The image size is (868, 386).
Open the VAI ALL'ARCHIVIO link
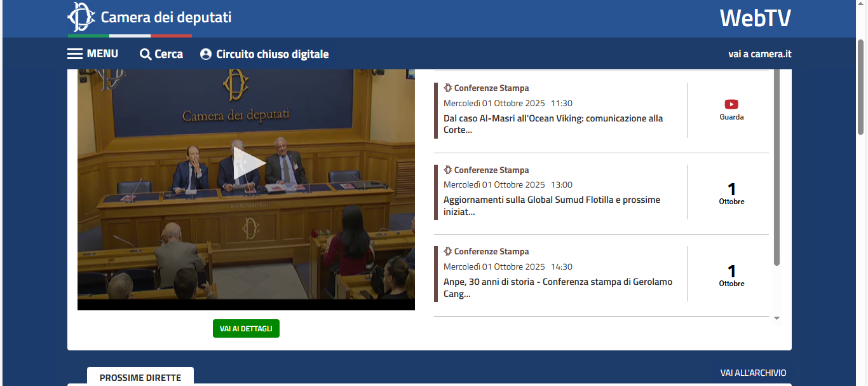753,373
